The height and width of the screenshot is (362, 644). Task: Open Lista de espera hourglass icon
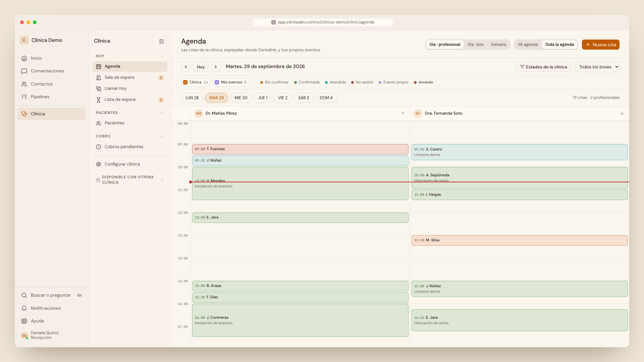coord(99,100)
